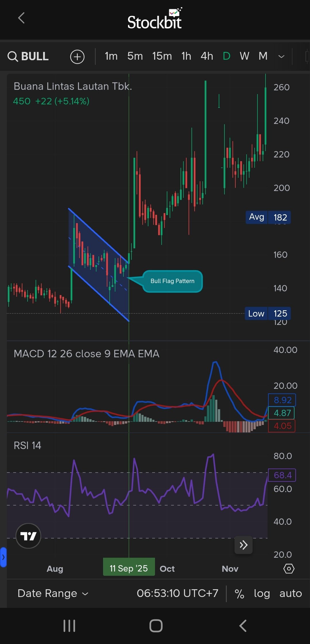Image resolution: width=310 pixels, height=644 pixels.
Task: Expand the blue side panel handle
Action: coord(3,557)
